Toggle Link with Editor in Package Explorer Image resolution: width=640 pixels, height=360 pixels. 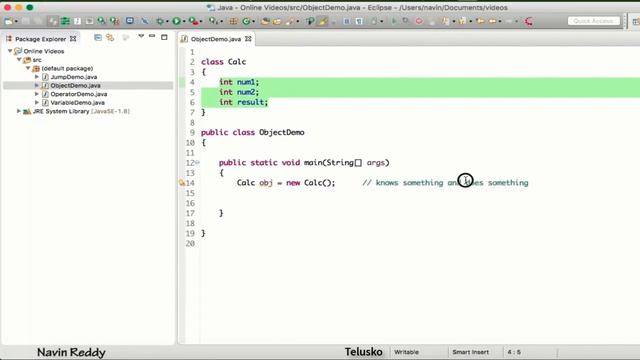pos(110,38)
